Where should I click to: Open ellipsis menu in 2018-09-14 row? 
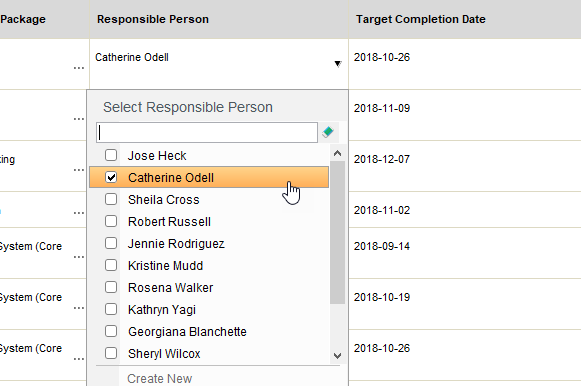(x=79, y=257)
